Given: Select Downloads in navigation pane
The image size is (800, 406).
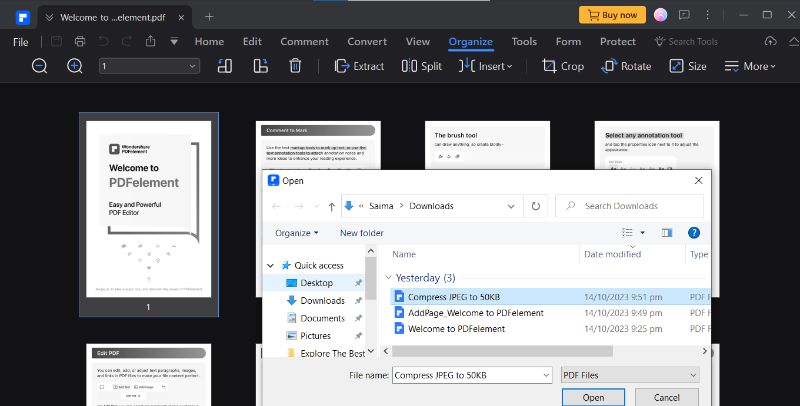Looking at the screenshot, I should coord(322,300).
